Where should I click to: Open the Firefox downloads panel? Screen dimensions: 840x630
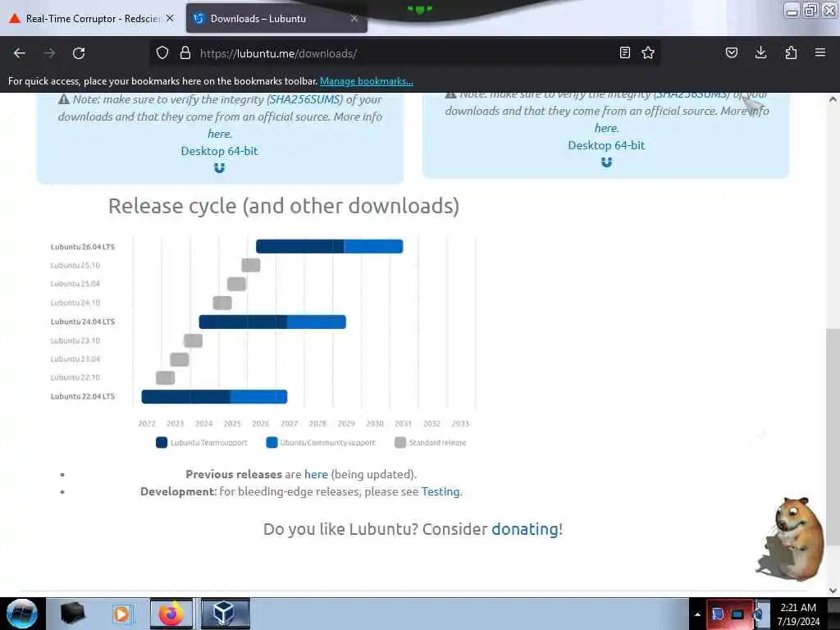tap(760, 53)
